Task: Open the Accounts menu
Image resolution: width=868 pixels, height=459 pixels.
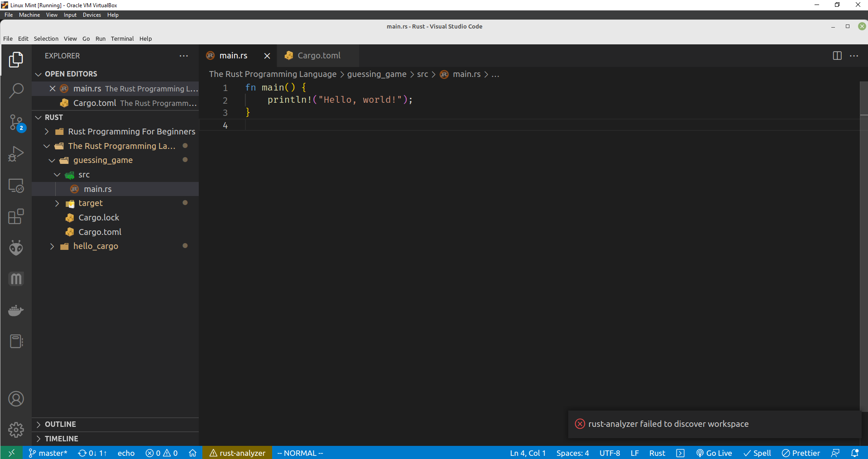Action: click(16, 399)
